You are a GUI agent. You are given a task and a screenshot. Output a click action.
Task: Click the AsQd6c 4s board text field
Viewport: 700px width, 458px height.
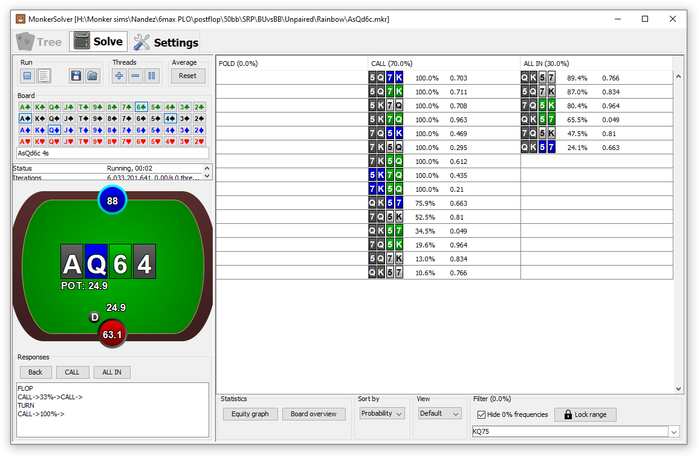[x=113, y=153]
